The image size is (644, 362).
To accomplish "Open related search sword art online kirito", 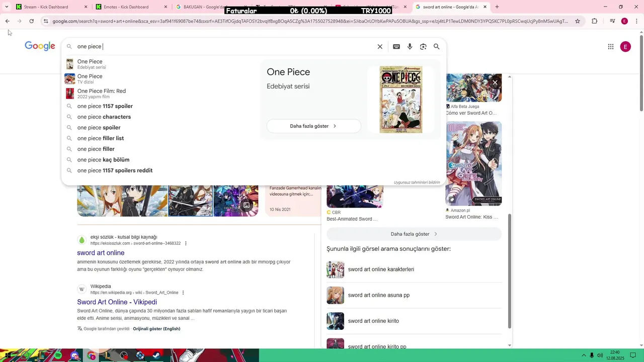I will (x=414, y=321).
